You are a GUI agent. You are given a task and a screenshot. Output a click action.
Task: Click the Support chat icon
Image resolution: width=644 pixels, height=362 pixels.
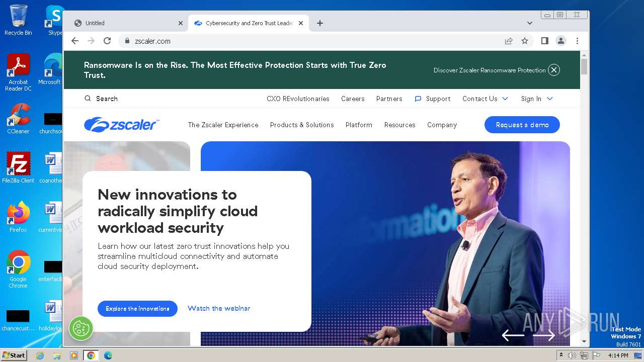(x=418, y=99)
